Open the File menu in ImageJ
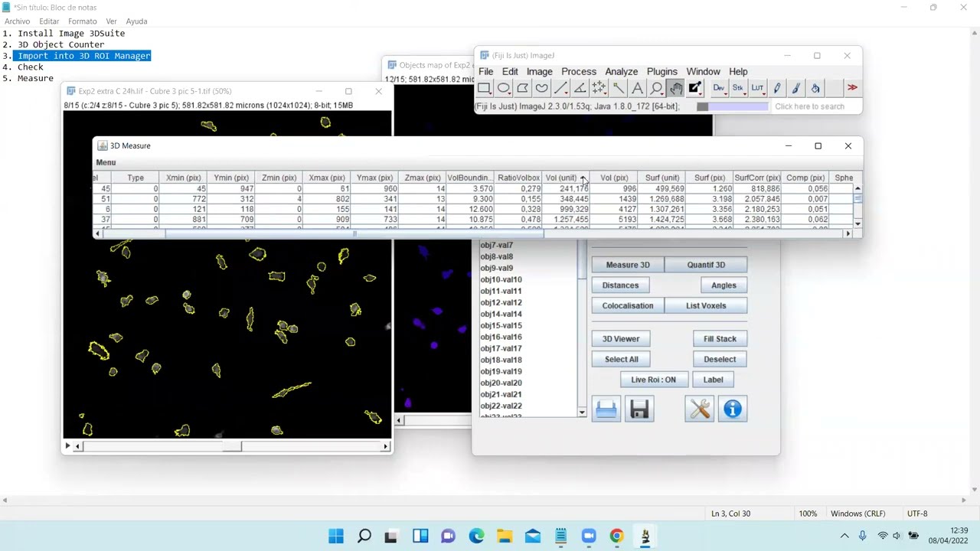The height and width of the screenshot is (551, 980). point(485,71)
